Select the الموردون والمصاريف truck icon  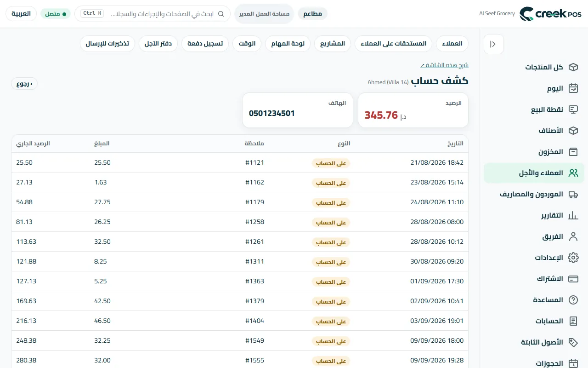(573, 194)
